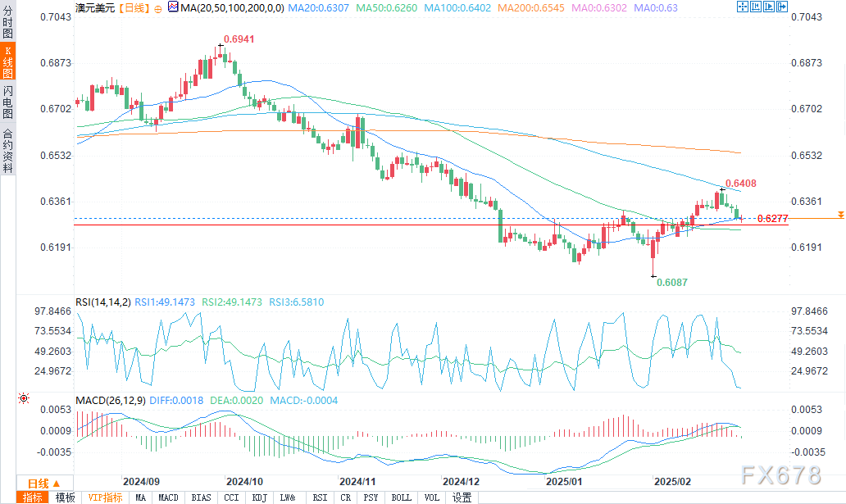Select the BOLL indicator button
This screenshot has width=846, height=504.
point(401,497)
